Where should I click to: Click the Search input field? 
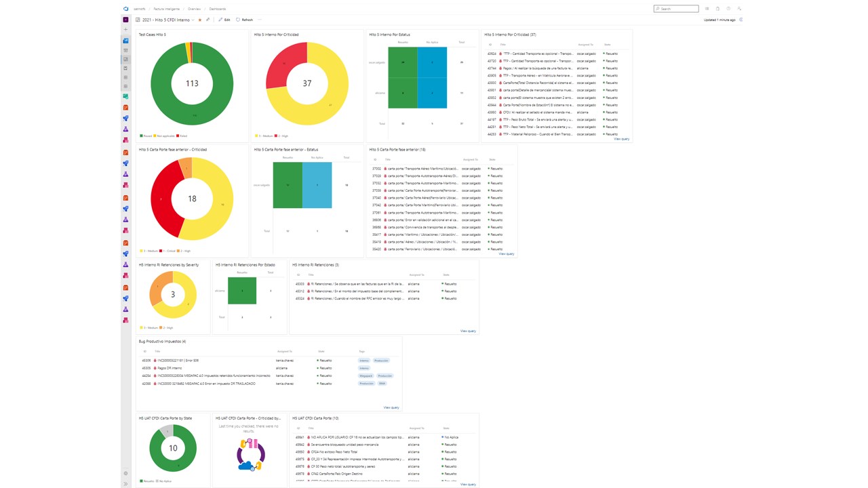click(676, 9)
